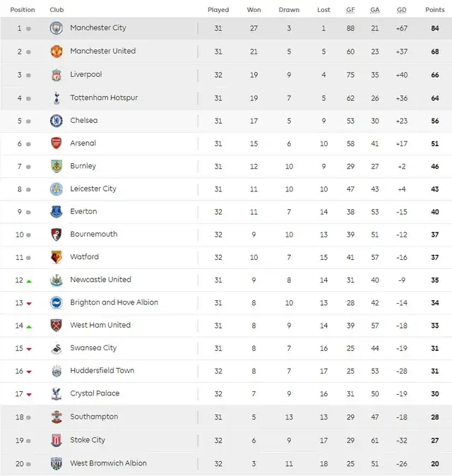Click the Watford club crest
The width and height of the screenshot is (452, 476).
(56, 257)
